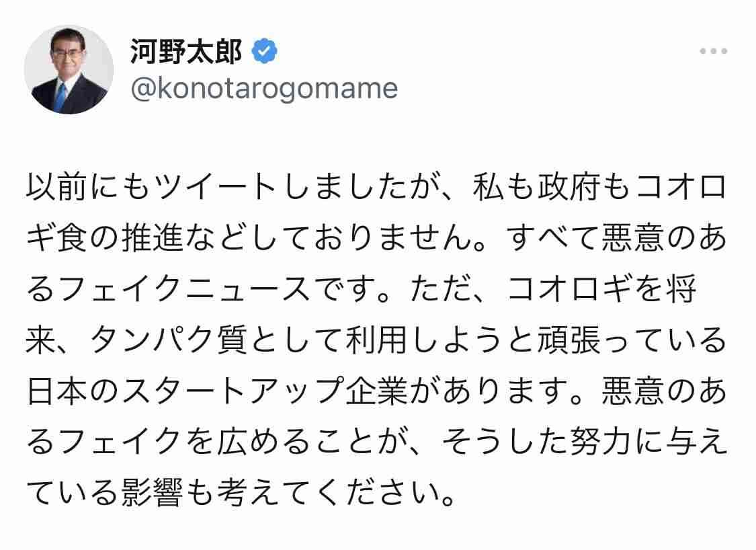
Task: Open the three-dot more options menu
Action: coord(714,50)
